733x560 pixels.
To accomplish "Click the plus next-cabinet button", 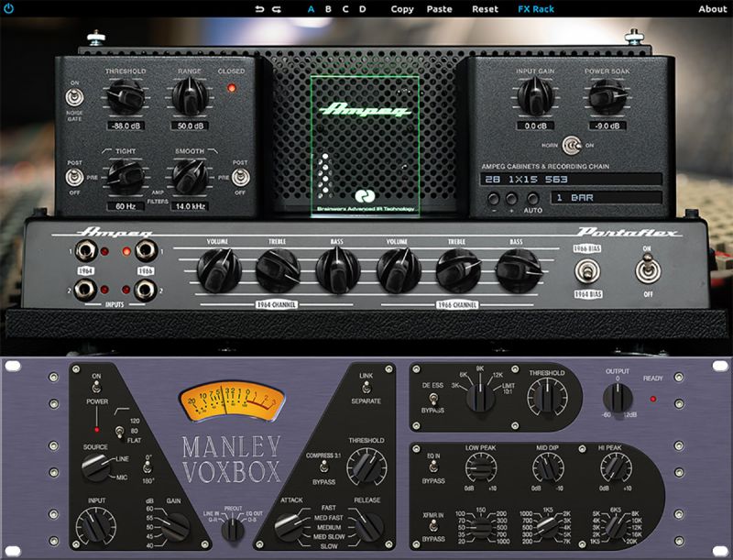I will [512, 199].
